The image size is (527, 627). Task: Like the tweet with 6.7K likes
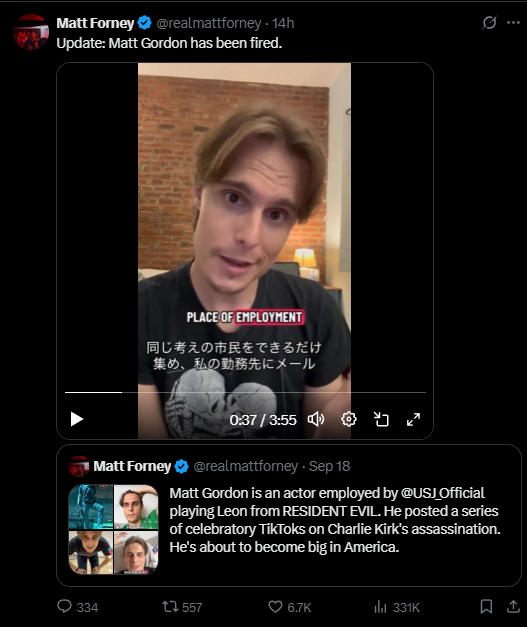click(289, 607)
